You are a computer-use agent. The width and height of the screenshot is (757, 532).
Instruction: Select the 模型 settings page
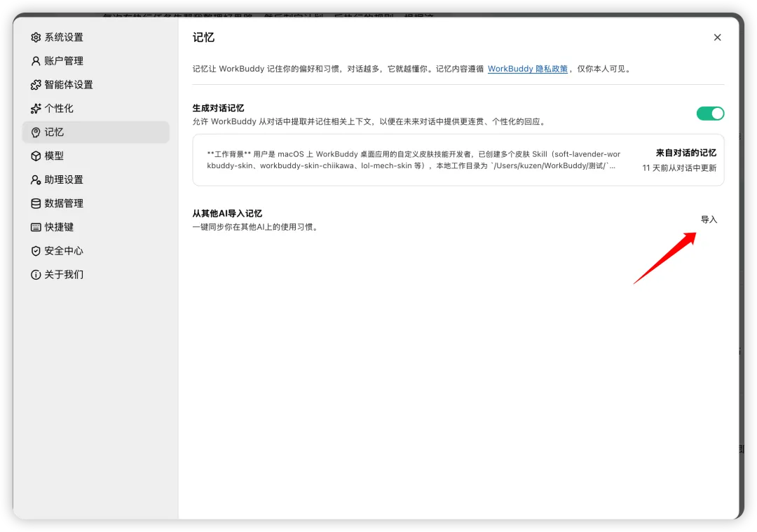pyautogui.click(x=95, y=156)
